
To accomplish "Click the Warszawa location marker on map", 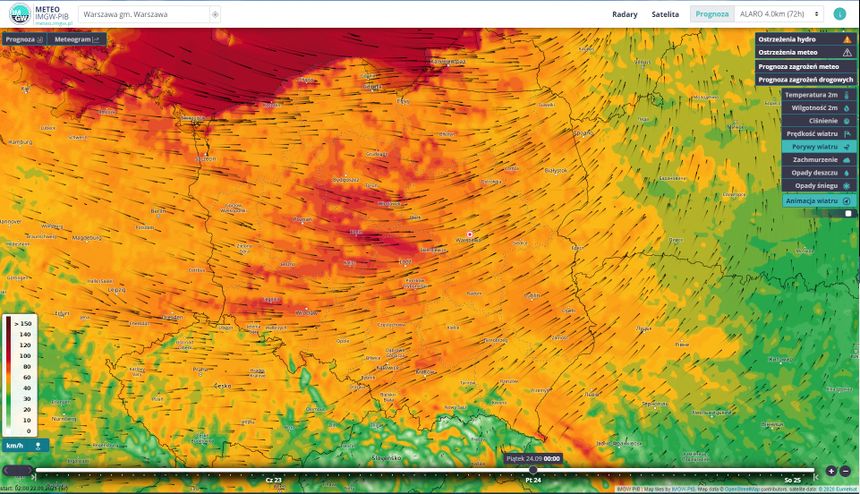I will [x=469, y=234].
